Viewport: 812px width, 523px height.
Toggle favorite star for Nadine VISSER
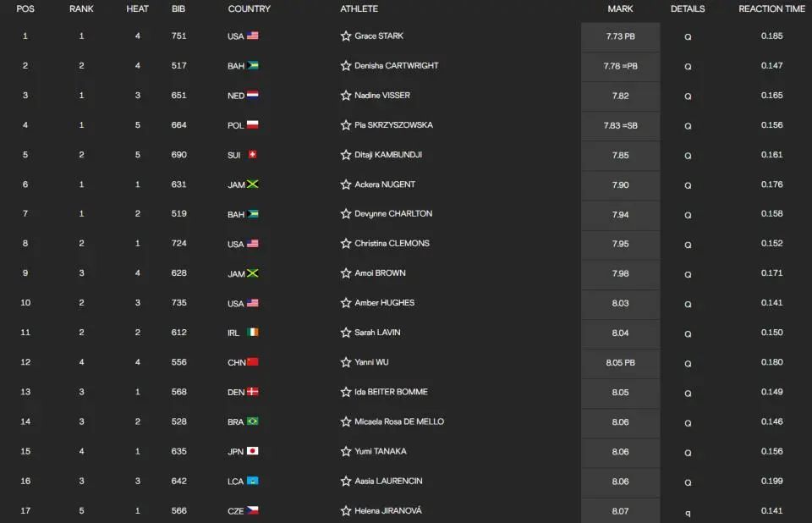(x=346, y=96)
